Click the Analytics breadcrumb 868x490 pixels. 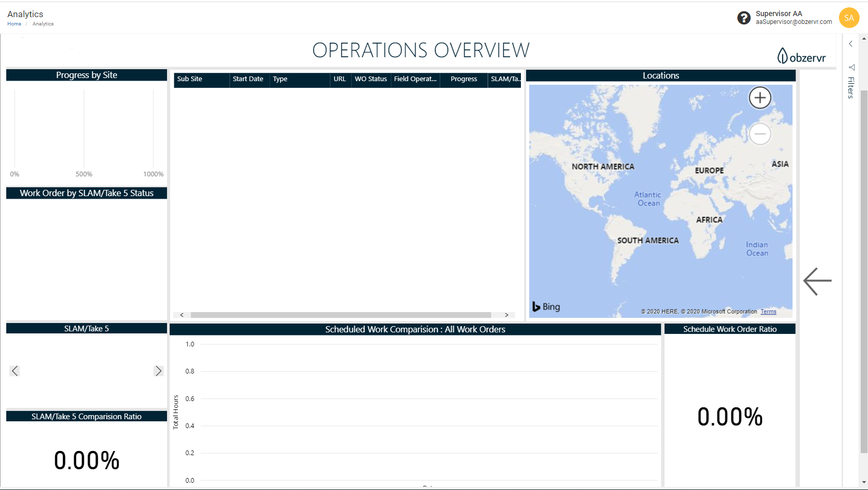coord(43,24)
